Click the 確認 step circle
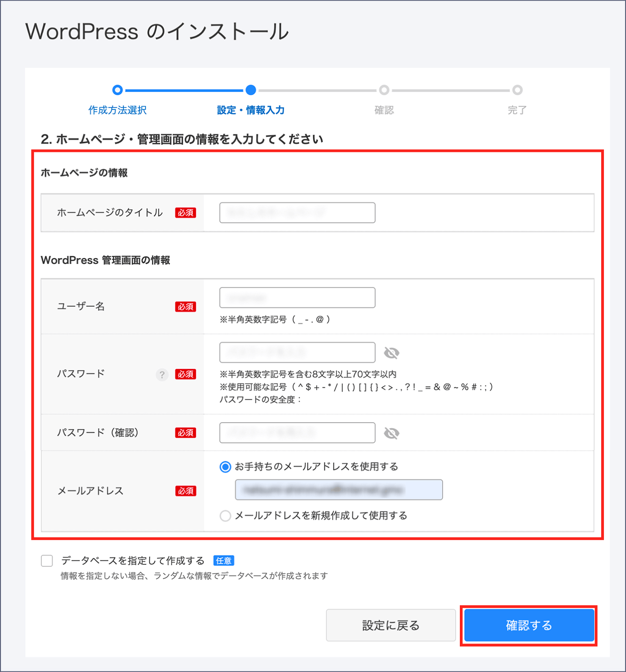Image resolution: width=626 pixels, height=672 pixels. (x=384, y=90)
